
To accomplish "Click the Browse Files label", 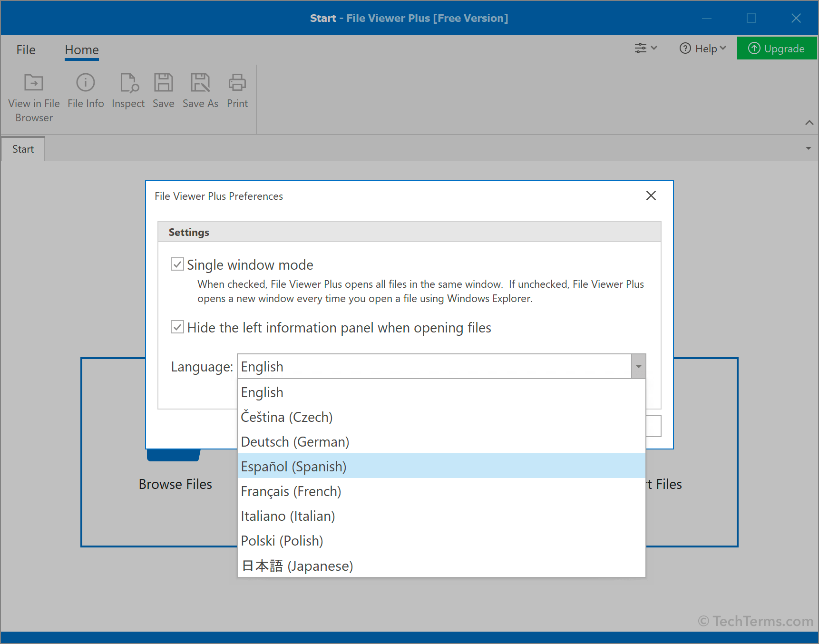I will point(175,484).
